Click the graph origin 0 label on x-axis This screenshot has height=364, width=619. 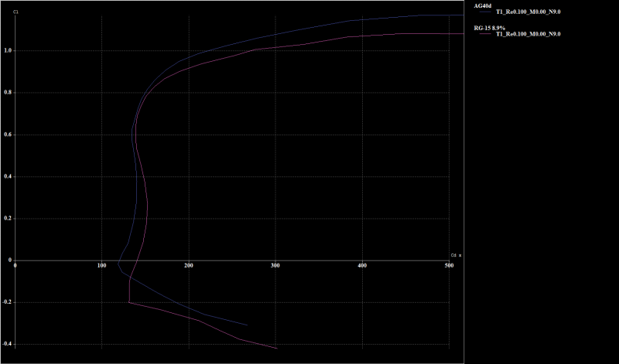pyautogui.click(x=15, y=266)
